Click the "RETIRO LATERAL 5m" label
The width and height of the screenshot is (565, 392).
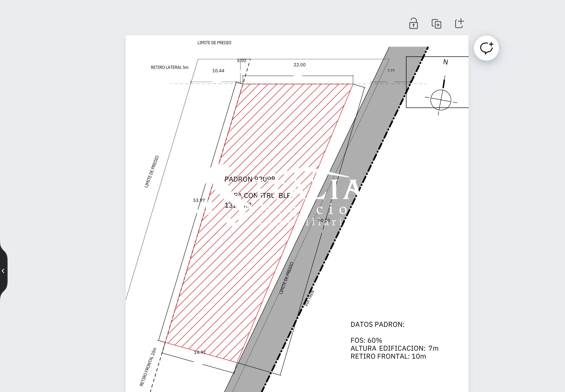[x=170, y=67]
